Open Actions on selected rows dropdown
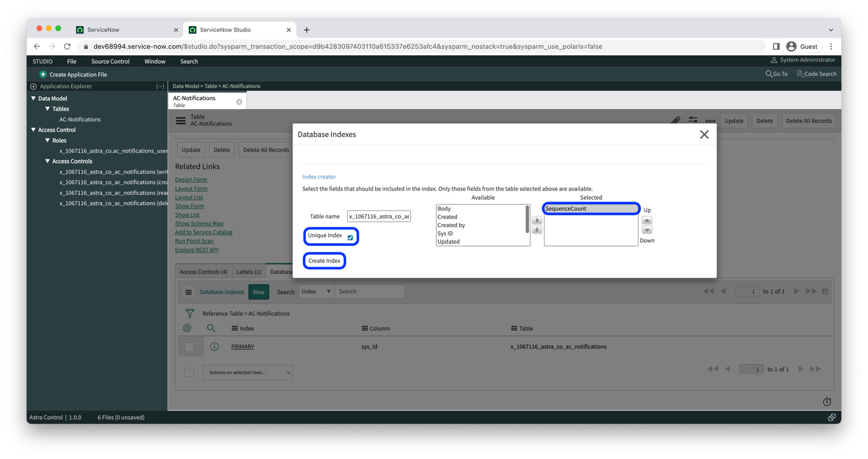 click(248, 372)
